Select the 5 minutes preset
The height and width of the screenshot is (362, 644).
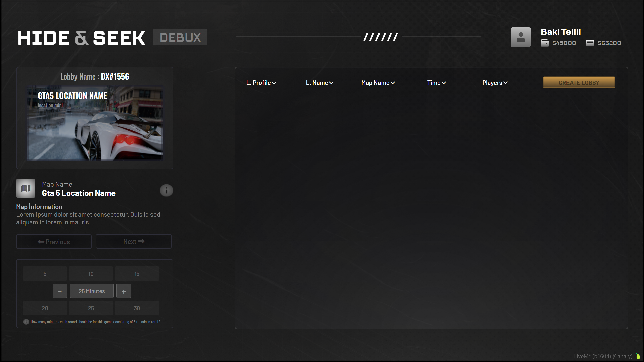pos(45,274)
